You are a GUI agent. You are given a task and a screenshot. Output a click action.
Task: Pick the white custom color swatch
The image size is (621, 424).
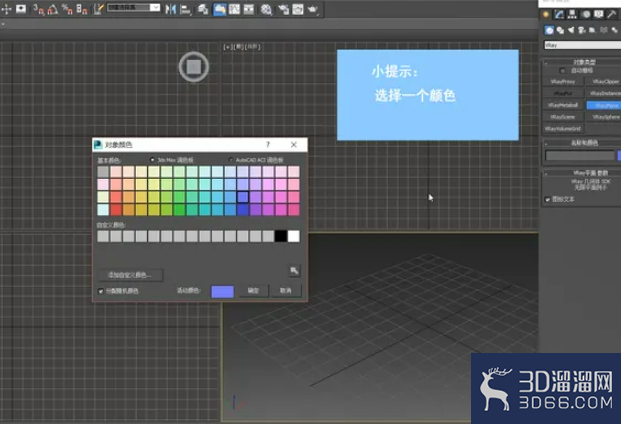pyautogui.click(x=293, y=236)
